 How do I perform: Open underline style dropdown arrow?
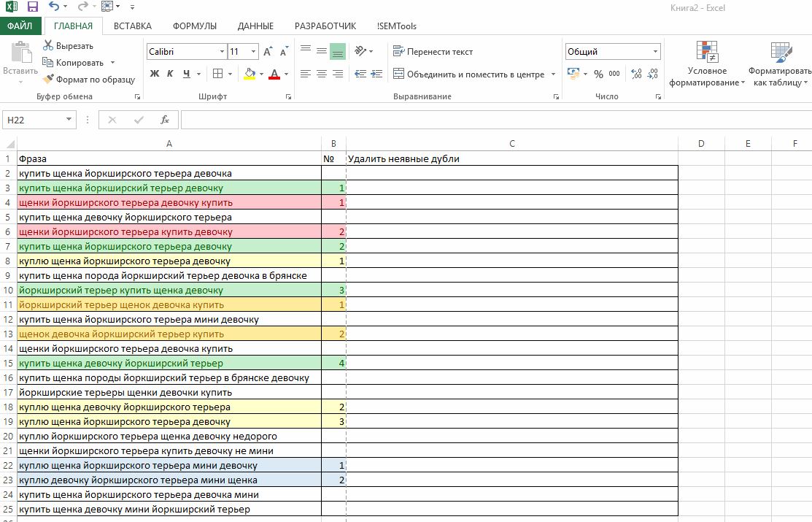pos(199,74)
